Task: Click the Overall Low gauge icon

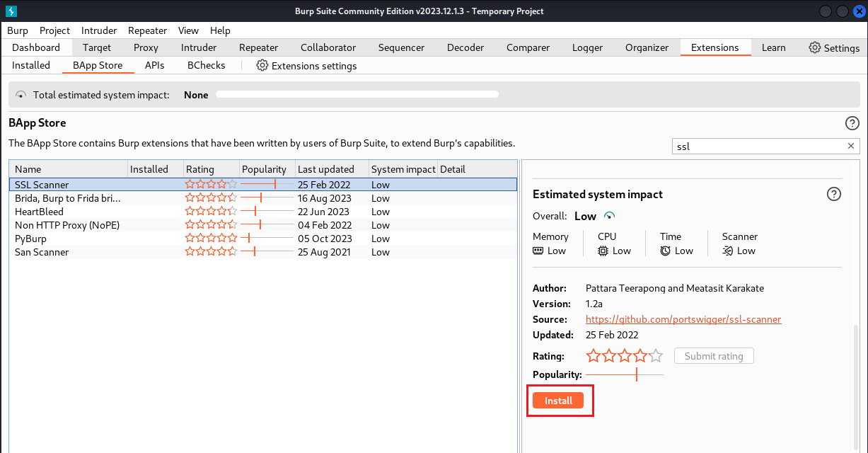Action: point(610,216)
